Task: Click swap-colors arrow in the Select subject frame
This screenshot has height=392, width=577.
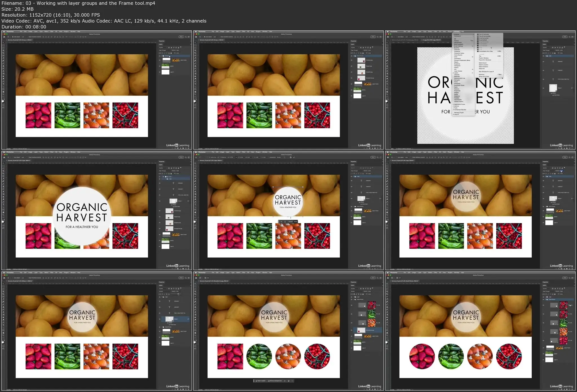Action: [196, 340]
